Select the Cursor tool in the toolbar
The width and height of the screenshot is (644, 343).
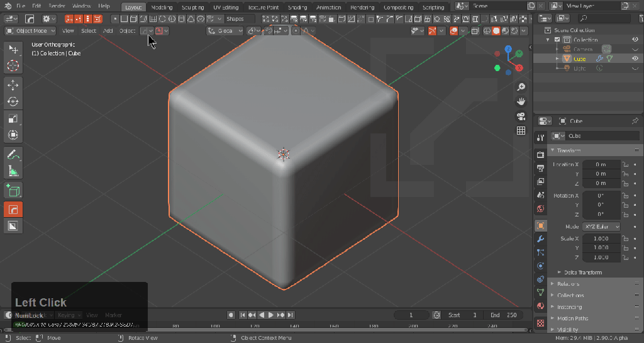13,65
